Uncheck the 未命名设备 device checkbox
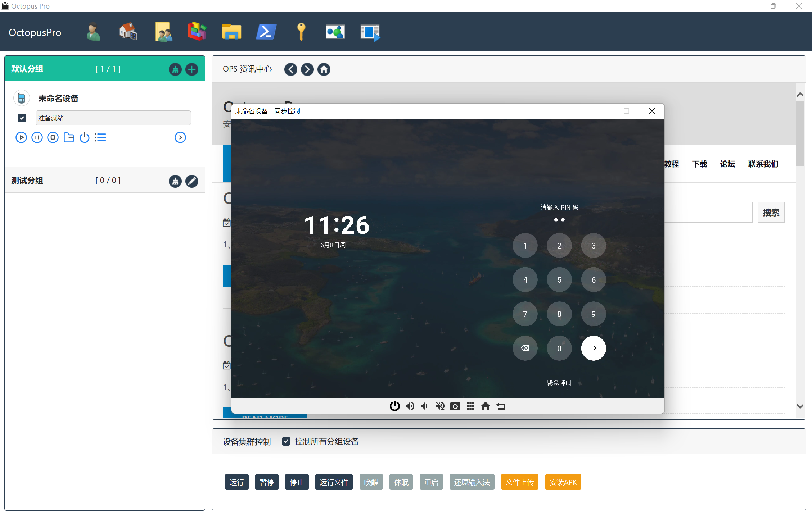Screen dimensions: 812x515 pyautogui.click(x=22, y=118)
